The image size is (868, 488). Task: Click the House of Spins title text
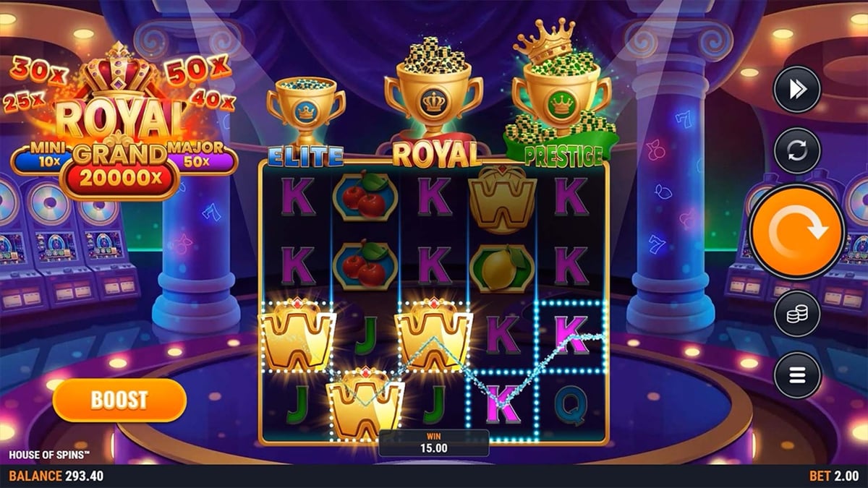49,455
